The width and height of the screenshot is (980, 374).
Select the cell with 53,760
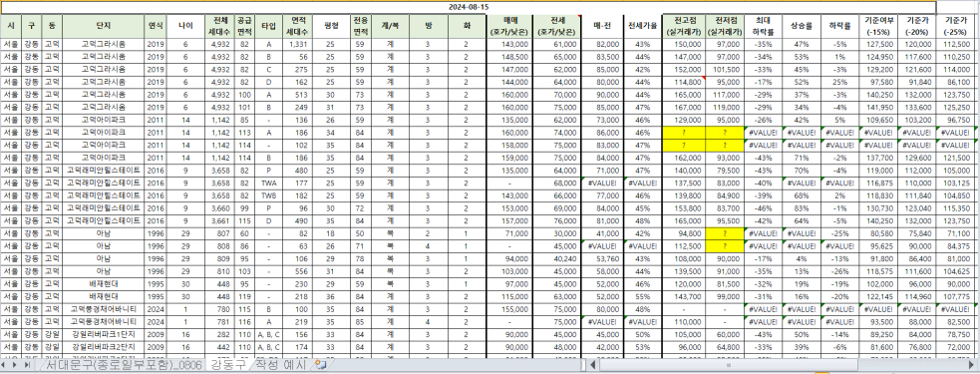[x=603, y=258]
